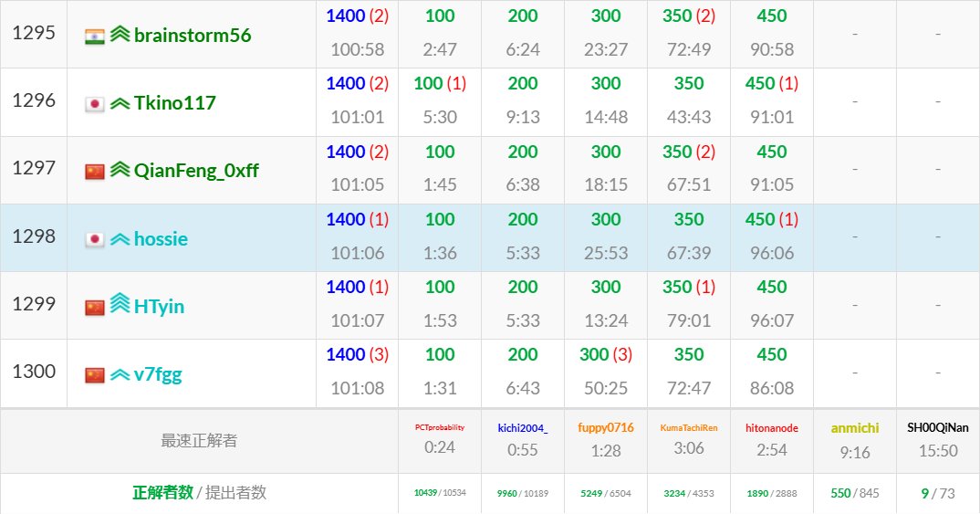
Task: Open HTyin user profile
Action: (x=159, y=307)
